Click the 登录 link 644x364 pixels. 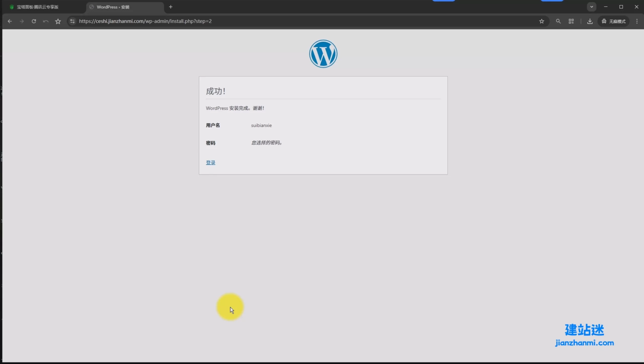click(211, 163)
